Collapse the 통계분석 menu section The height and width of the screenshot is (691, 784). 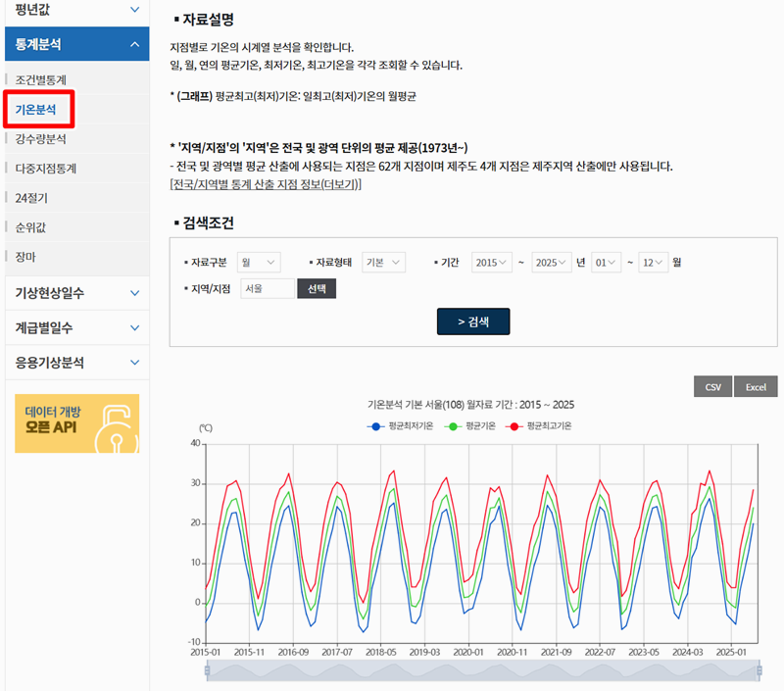tap(77, 44)
